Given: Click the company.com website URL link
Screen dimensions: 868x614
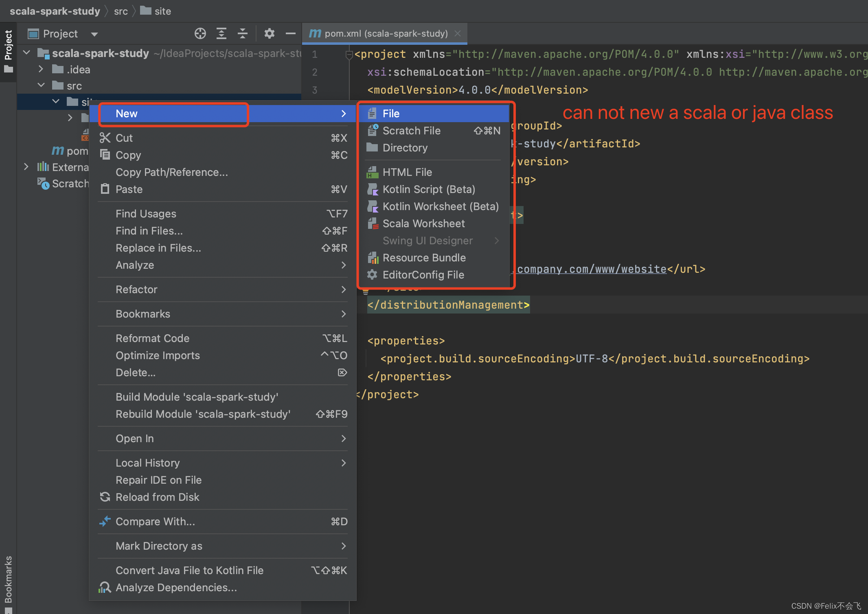Looking at the screenshot, I should 592,269.
